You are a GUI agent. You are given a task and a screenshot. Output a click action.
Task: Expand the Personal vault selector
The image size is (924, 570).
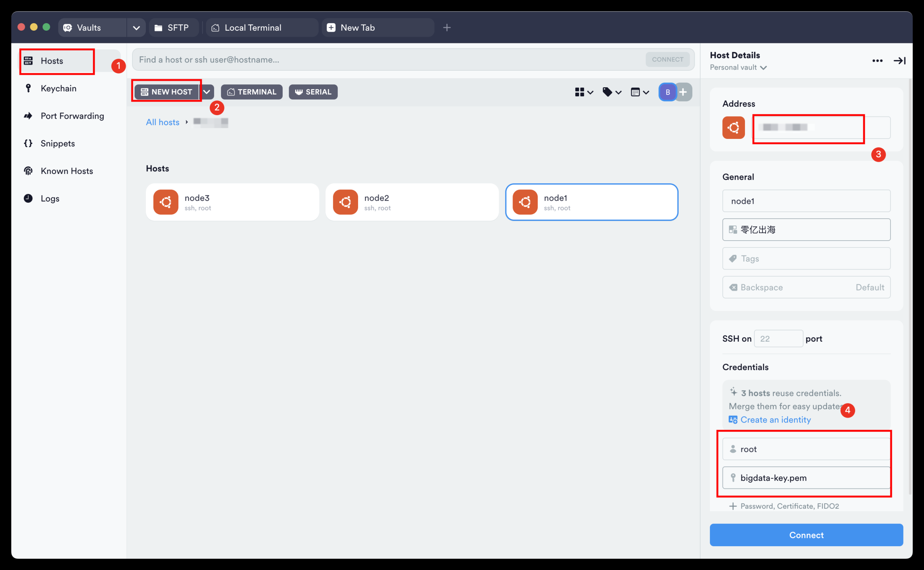tap(738, 67)
